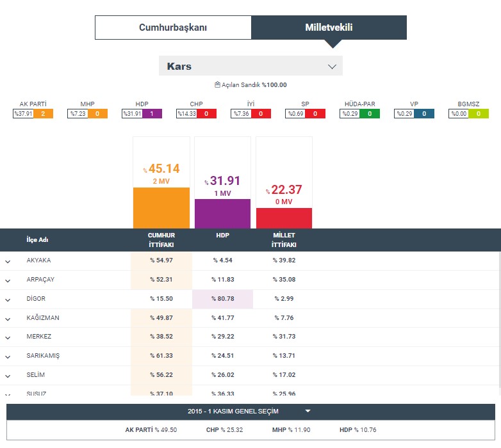Open the 2015 - 1 Kasım Genel Seçim dropdown

250,412
